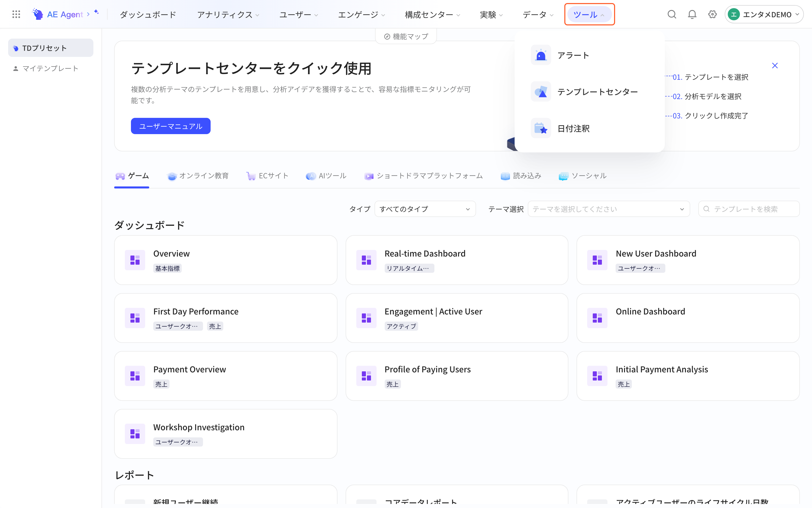The width and height of the screenshot is (812, 508).
Task: Click the テンプレートを検索 search field
Action: (x=749, y=209)
